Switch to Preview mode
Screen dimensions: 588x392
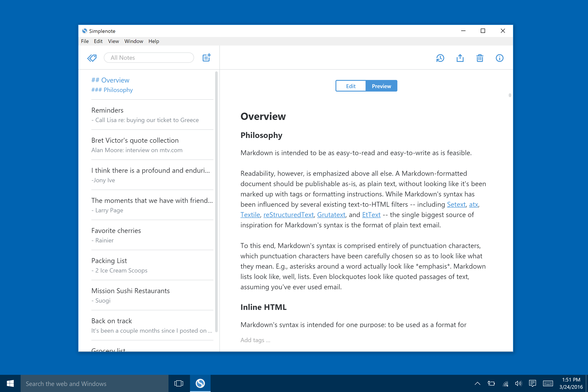pyautogui.click(x=381, y=86)
